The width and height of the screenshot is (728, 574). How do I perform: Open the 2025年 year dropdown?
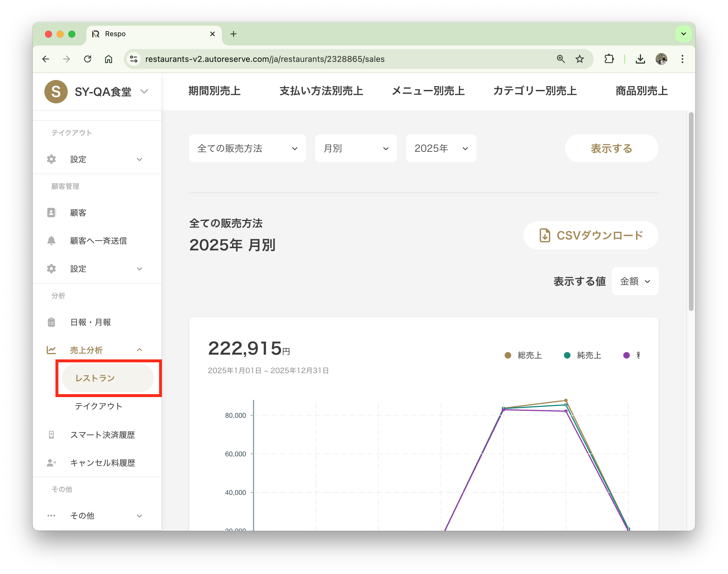pos(441,148)
